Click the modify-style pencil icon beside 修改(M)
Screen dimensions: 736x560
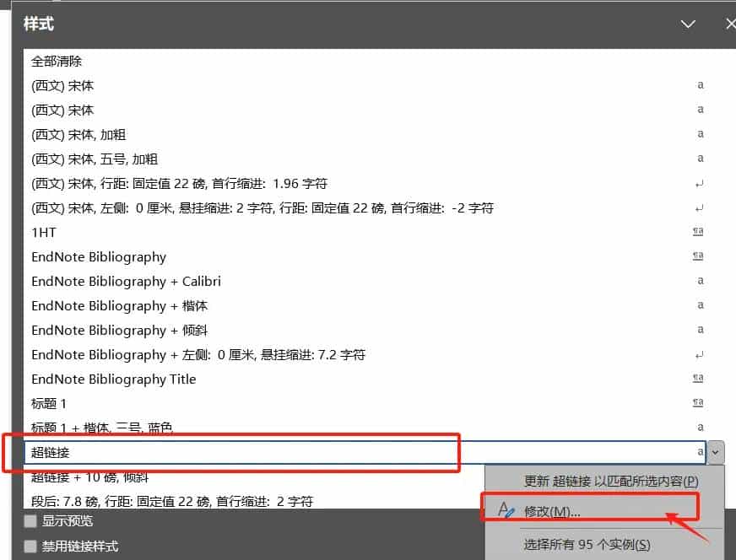[x=507, y=509]
